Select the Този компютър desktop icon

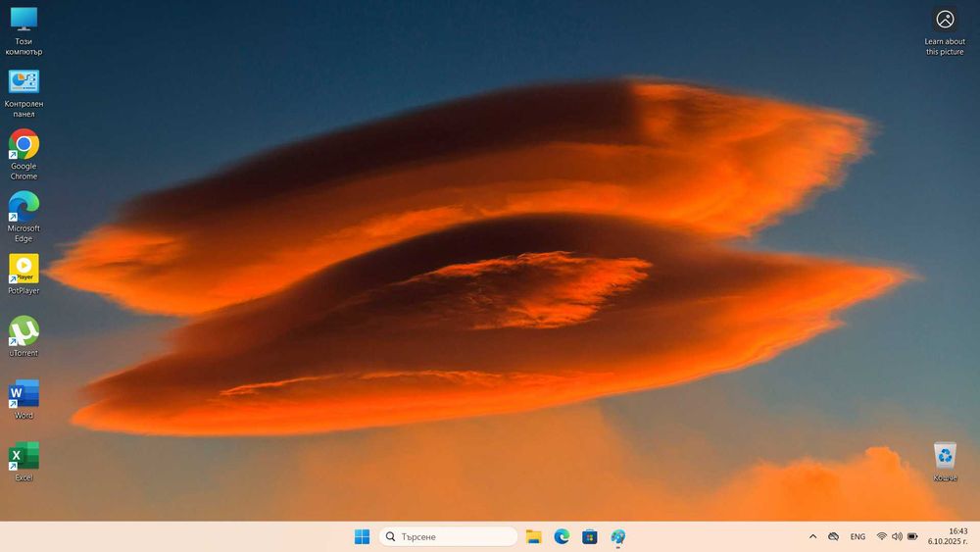click(24, 31)
